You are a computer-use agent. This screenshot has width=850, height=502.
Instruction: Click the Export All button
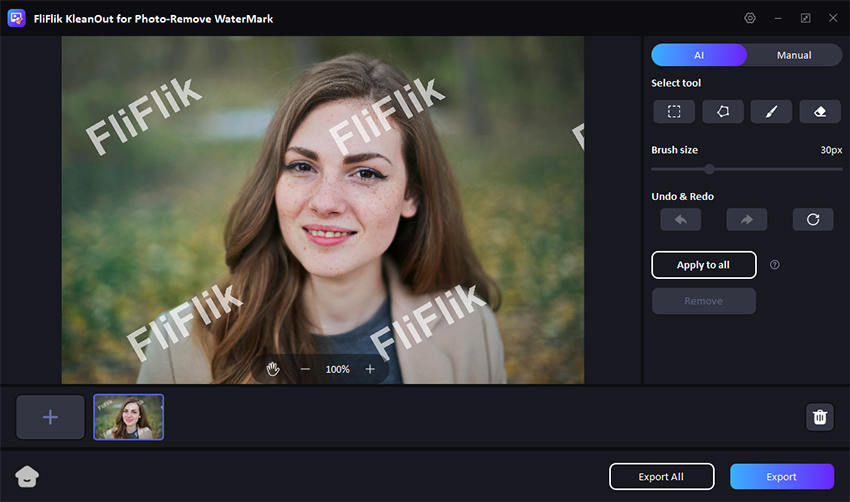click(662, 477)
